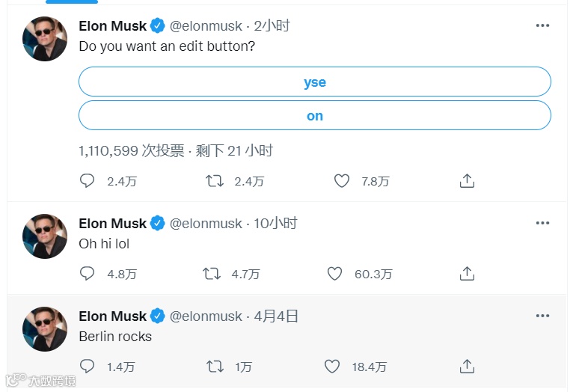Vote "on" in the poll
Viewport: 576px width, 392px height.
pos(315,116)
